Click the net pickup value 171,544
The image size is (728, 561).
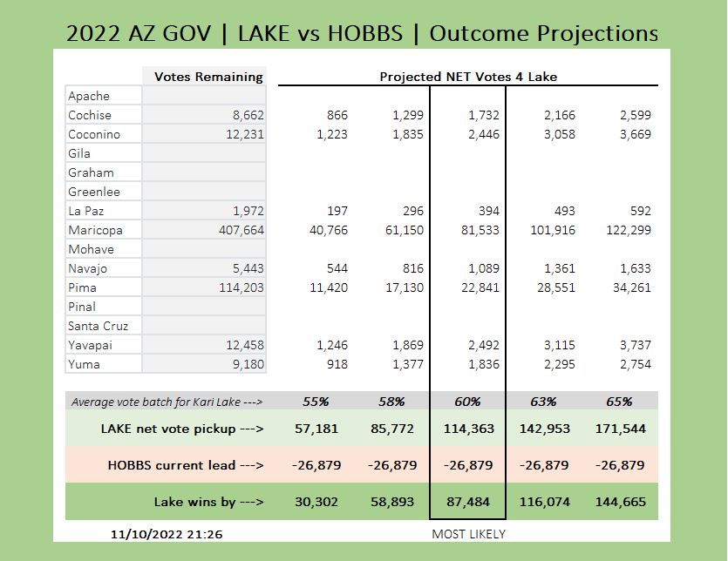[x=620, y=429]
